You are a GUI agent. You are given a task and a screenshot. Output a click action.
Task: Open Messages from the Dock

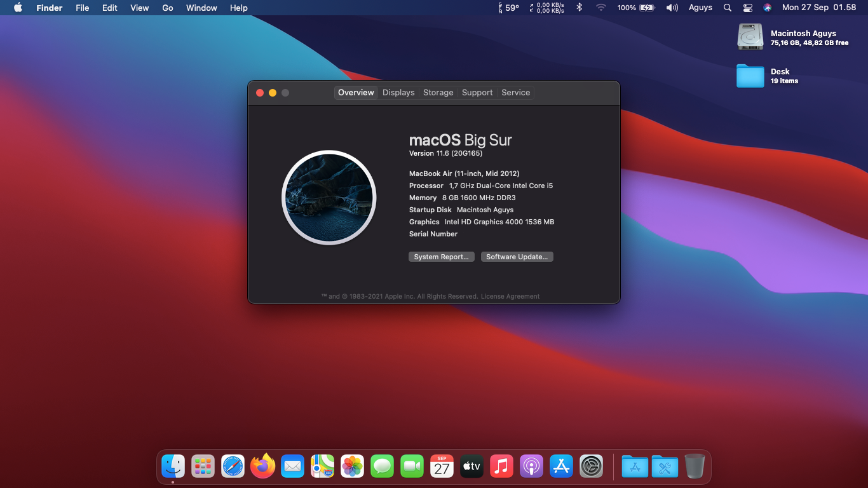382,466
